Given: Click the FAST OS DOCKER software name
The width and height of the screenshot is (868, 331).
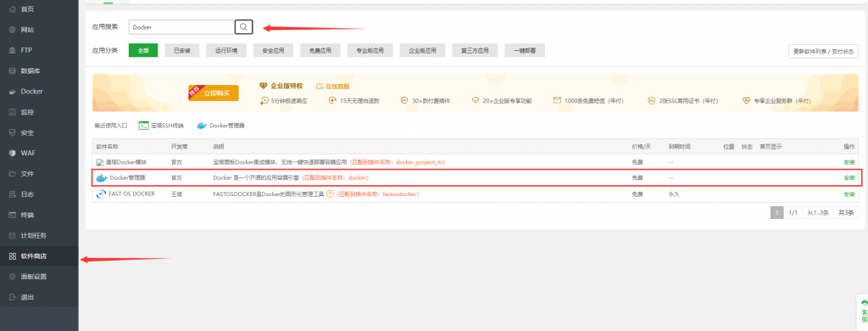Looking at the screenshot, I should [131, 194].
